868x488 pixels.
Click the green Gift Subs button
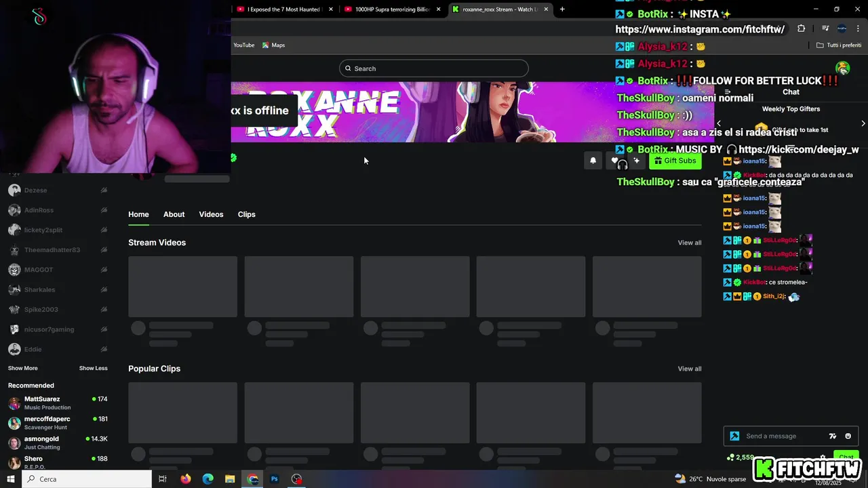click(x=675, y=161)
